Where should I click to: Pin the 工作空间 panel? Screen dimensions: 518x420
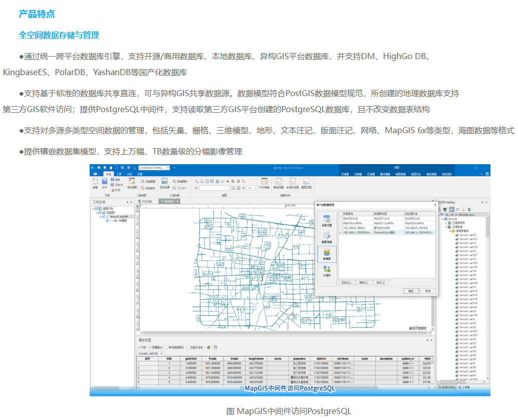(127, 202)
